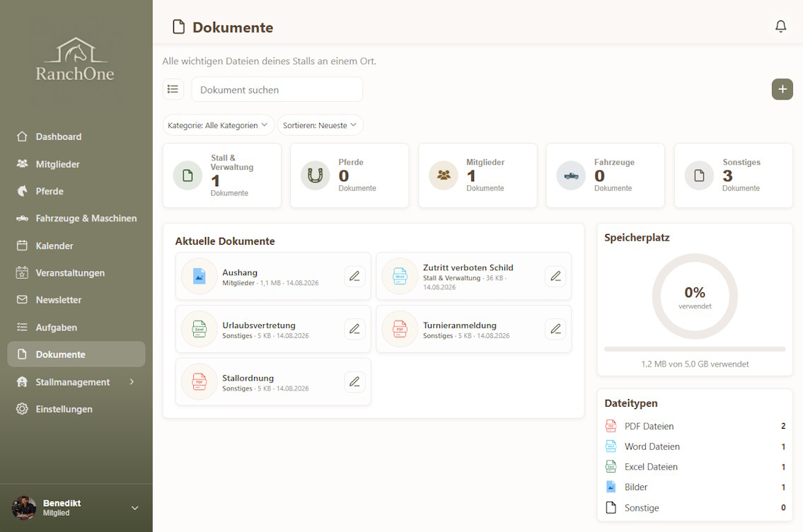
Task: Open the Newsletter page
Action: (76, 300)
